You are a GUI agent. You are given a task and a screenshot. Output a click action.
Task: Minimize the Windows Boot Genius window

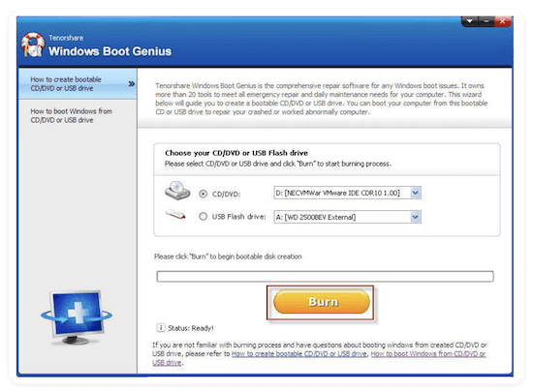(x=486, y=21)
